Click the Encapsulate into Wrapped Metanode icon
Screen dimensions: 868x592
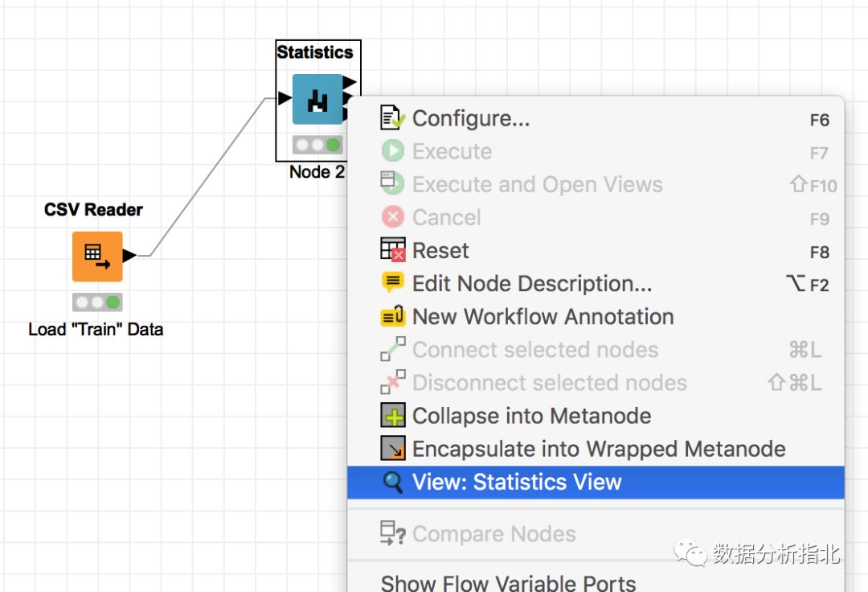point(392,449)
